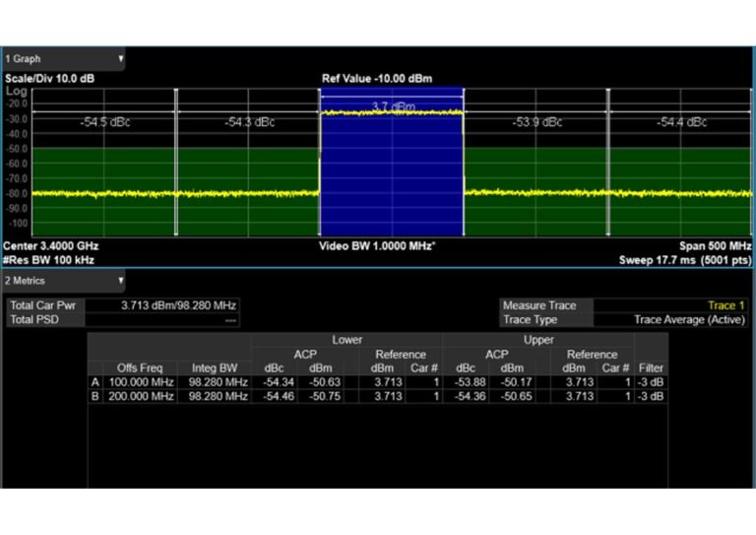Viewport: 756px width, 535px height.
Task: Click the Integ BW column header
Action: 215,368
